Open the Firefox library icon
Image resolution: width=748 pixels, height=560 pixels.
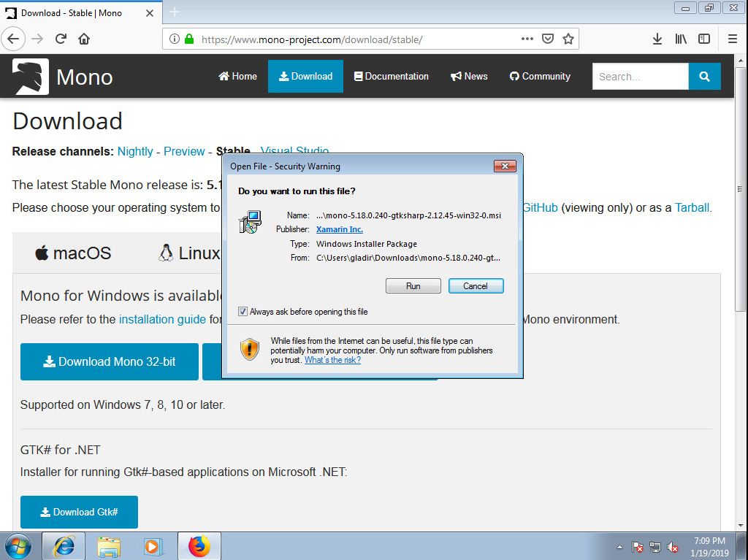pyautogui.click(x=681, y=39)
